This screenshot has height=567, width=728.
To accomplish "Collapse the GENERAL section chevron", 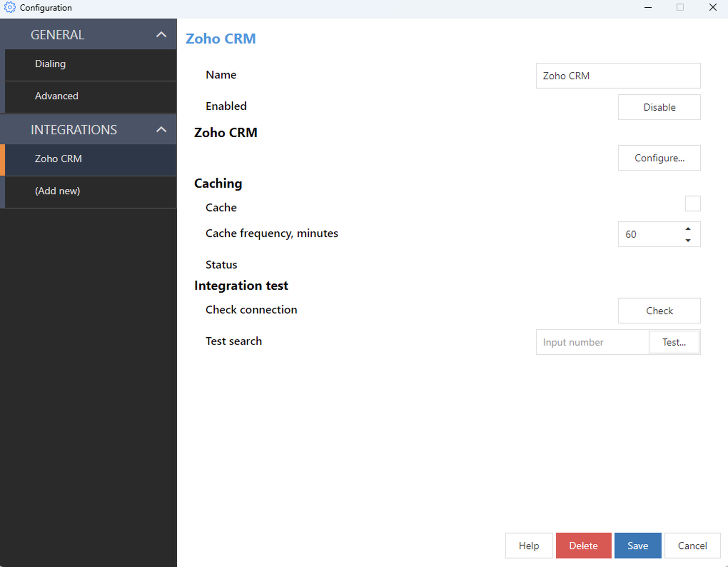I will tap(161, 35).
